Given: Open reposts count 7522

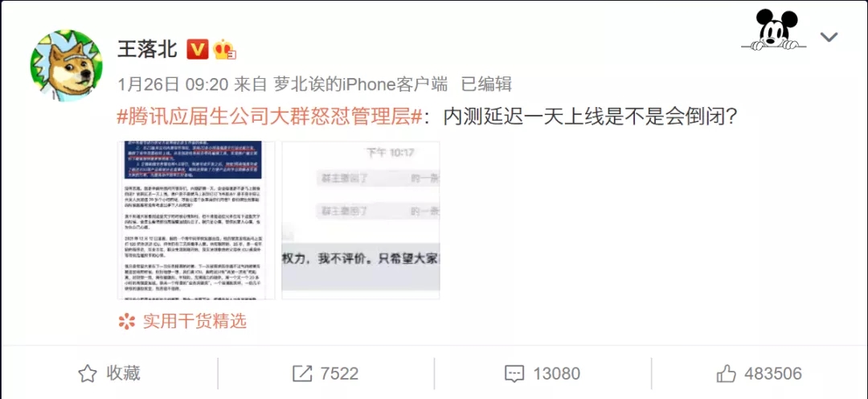Looking at the screenshot, I should (x=339, y=373).
